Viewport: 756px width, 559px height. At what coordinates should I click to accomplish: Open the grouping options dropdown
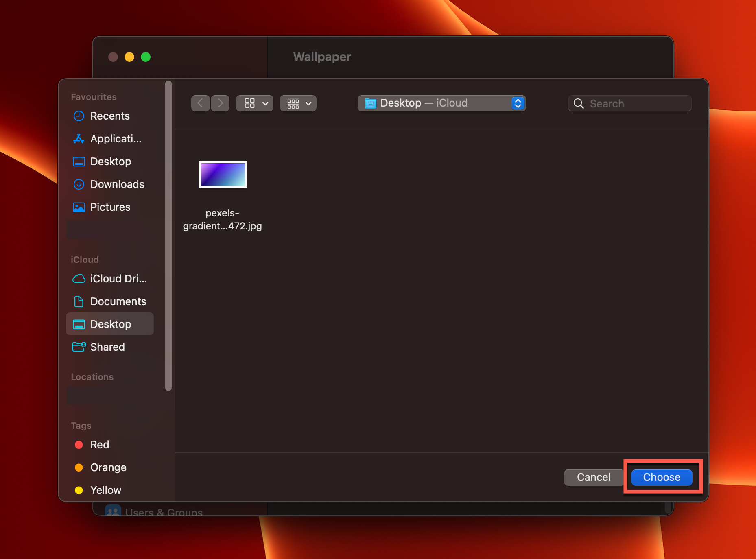(298, 103)
